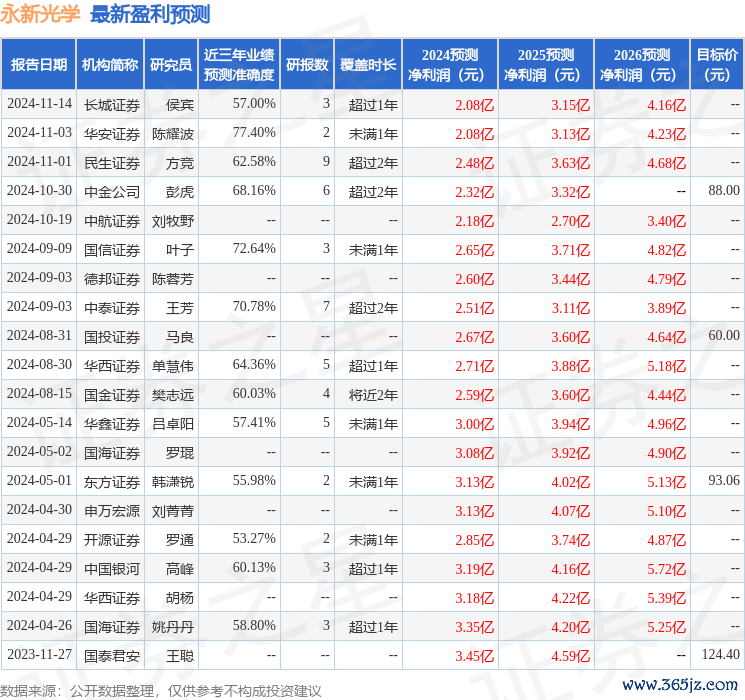
Task: Click 长城证券 institution cell
Action: (112, 105)
